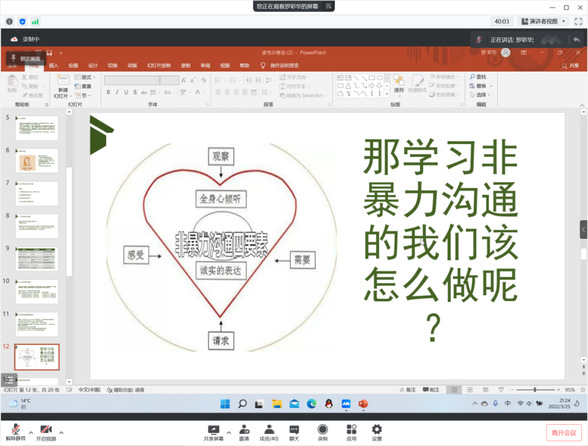This screenshot has width=588, height=446.
Task: Unmute the microphone (解除静音)
Action: point(15,432)
